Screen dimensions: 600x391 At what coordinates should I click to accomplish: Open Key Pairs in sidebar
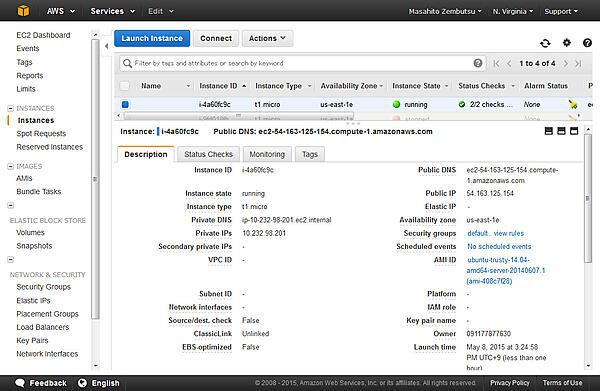(32, 340)
